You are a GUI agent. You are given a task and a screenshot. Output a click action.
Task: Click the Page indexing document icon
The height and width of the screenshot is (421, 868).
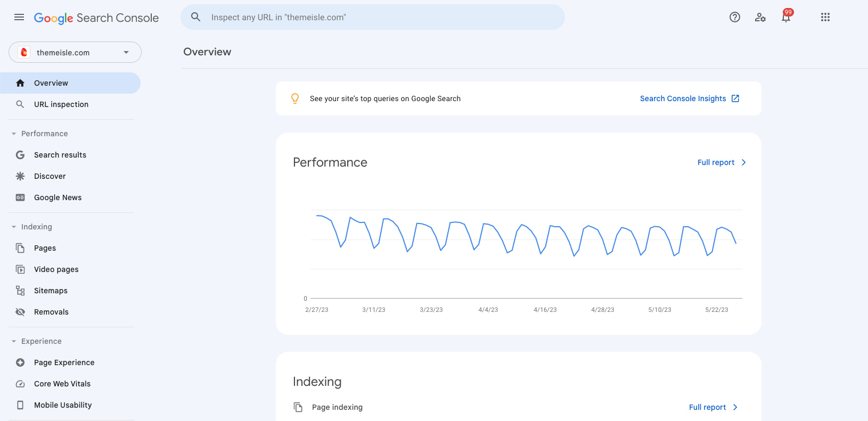pyautogui.click(x=298, y=407)
